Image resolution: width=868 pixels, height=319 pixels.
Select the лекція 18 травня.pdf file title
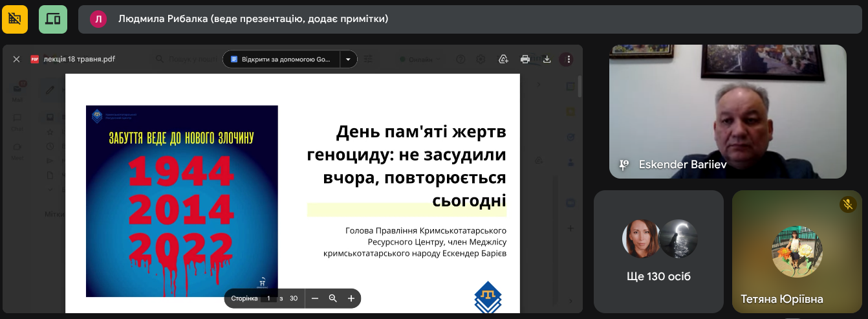click(79, 59)
